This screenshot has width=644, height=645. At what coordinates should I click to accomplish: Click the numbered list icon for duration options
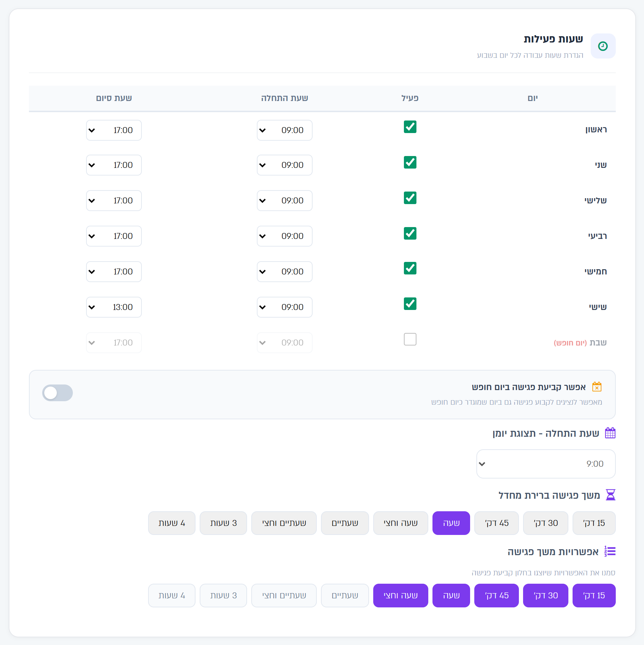[610, 551]
